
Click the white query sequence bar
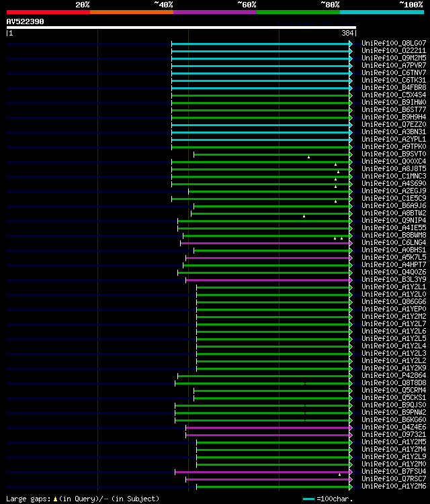[x=181, y=28]
